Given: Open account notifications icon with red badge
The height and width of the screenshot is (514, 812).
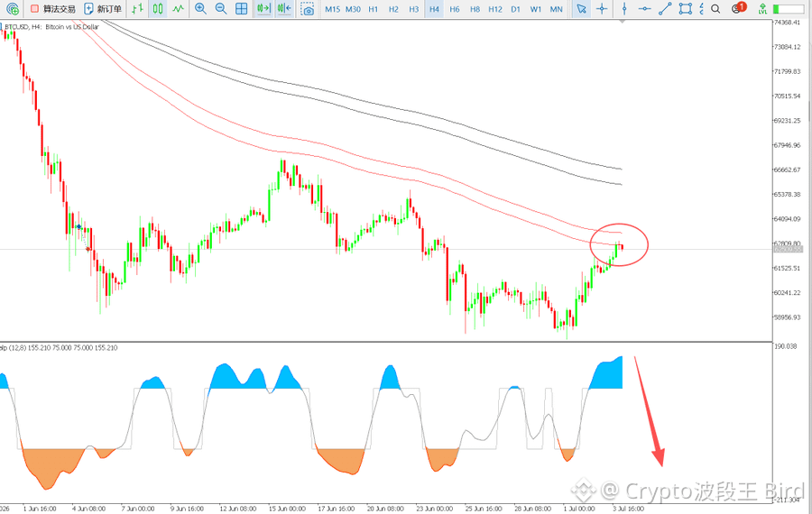Looking at the screenshot, I should point(738,8).
